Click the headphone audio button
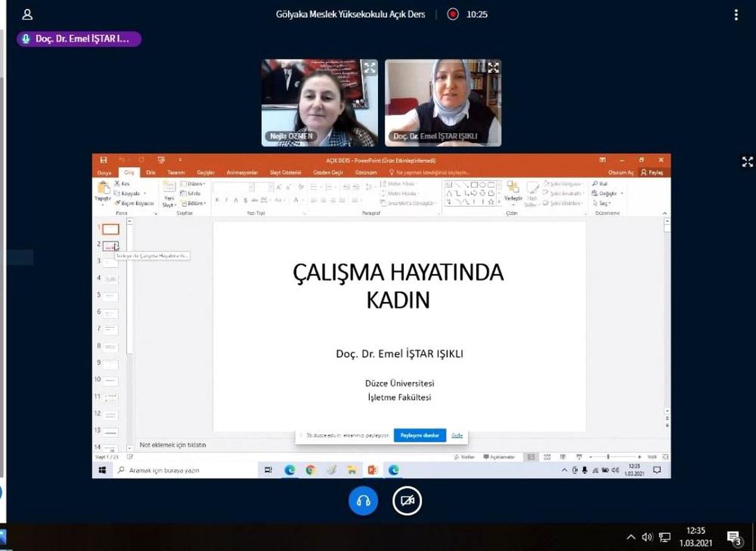Screen dimensions: 756x551 (x=363, y=501)
